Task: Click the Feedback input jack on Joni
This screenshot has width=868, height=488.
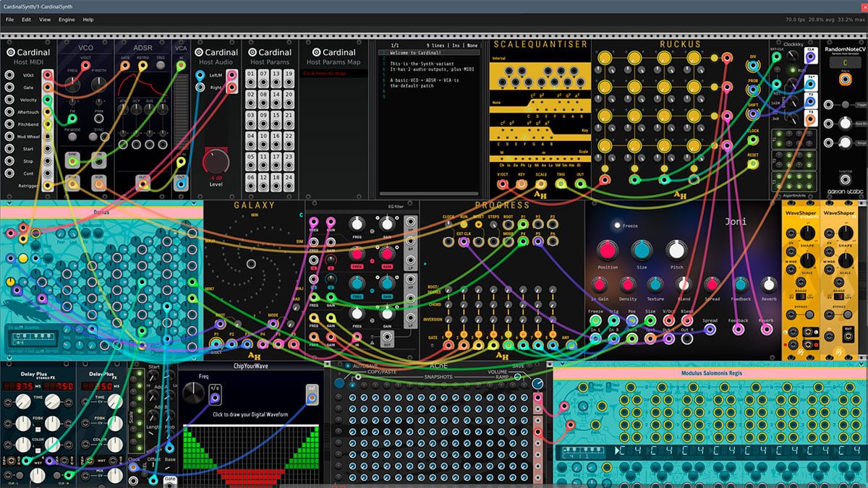Action: click(x=738, y=330)
